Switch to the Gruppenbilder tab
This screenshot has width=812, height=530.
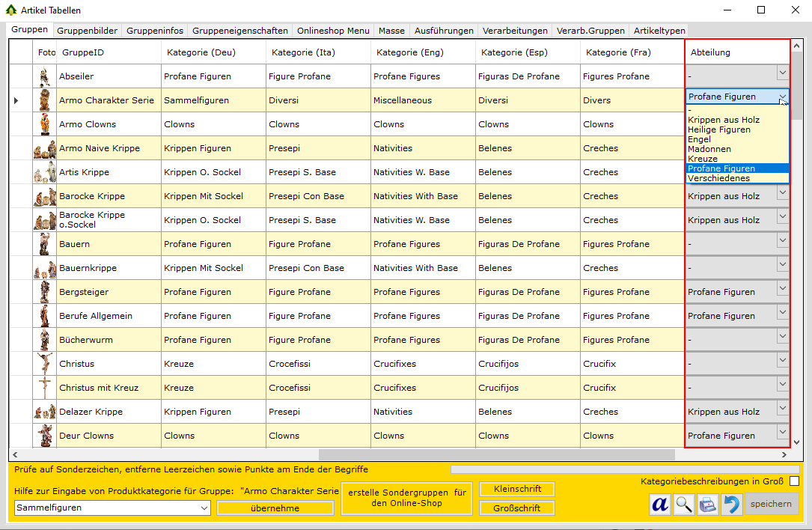tap(87, 31)
